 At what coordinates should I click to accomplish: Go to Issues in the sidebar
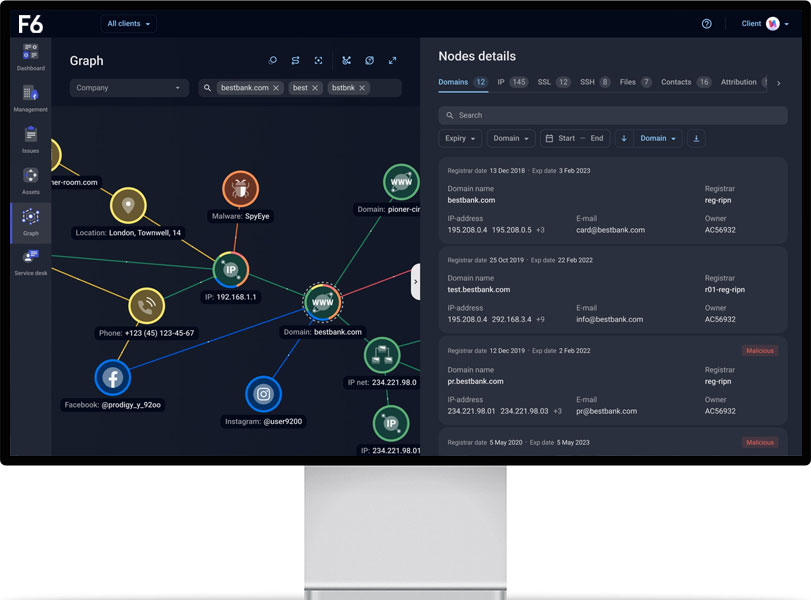tap(31, 140)
